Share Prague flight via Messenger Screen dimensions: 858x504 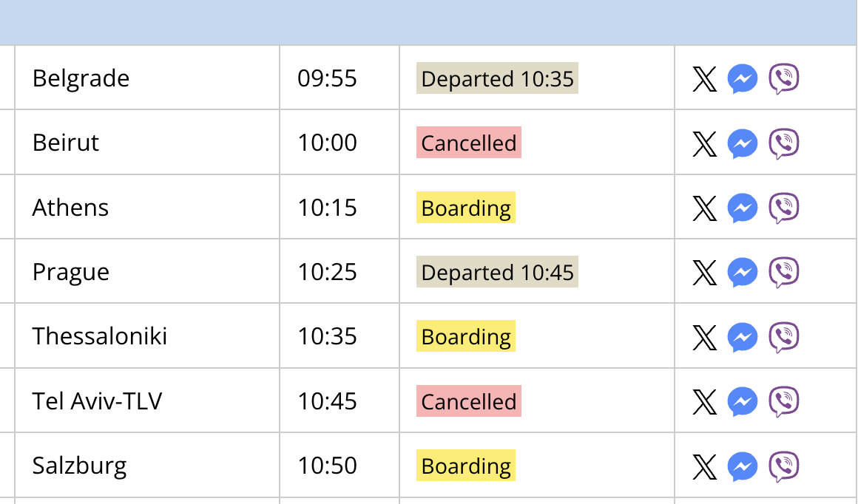point(743,272)
